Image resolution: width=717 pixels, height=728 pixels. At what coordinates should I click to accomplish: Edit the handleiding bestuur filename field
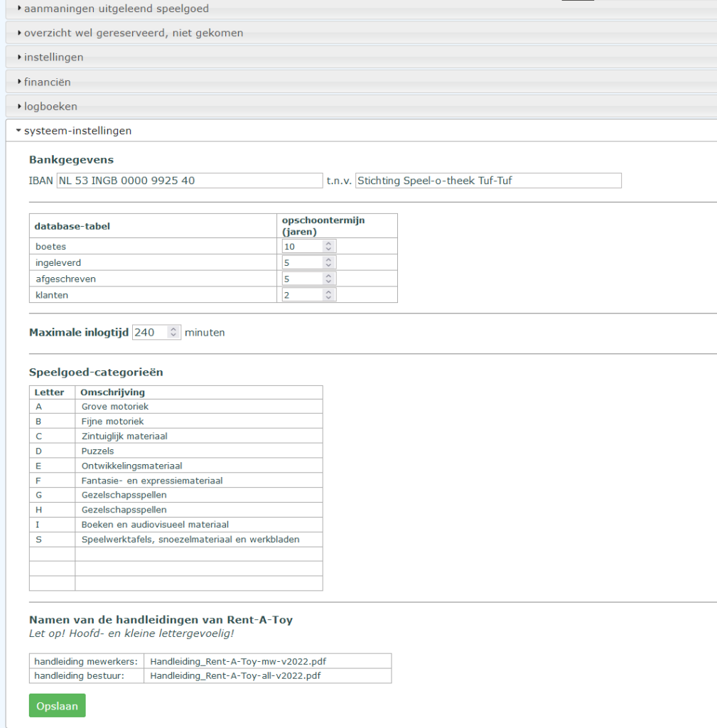coord(268,675)
